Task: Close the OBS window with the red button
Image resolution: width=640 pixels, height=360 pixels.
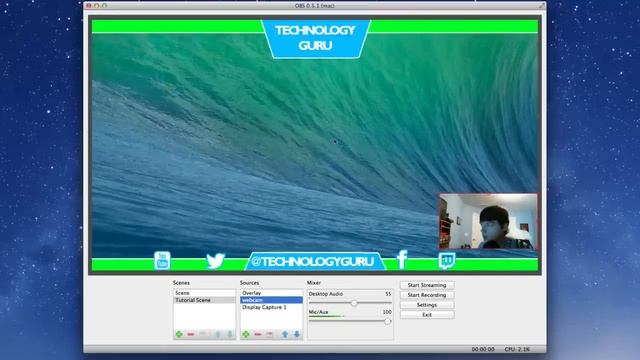Action: pyautogui.click(x=89, y=6)
